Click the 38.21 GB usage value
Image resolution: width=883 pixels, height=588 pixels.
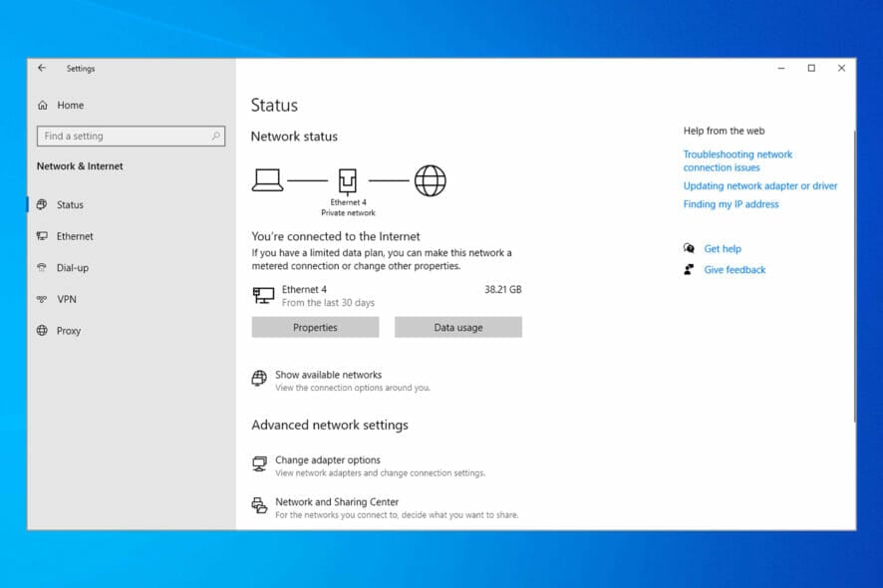point(503,289)
